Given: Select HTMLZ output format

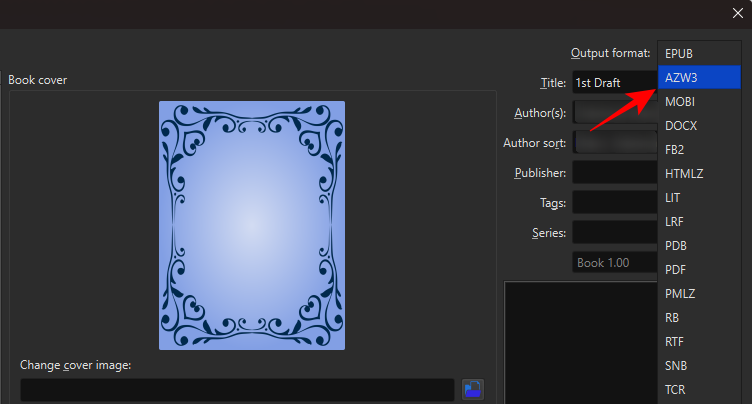Looking at the screenshot, I should coord(699,174).
